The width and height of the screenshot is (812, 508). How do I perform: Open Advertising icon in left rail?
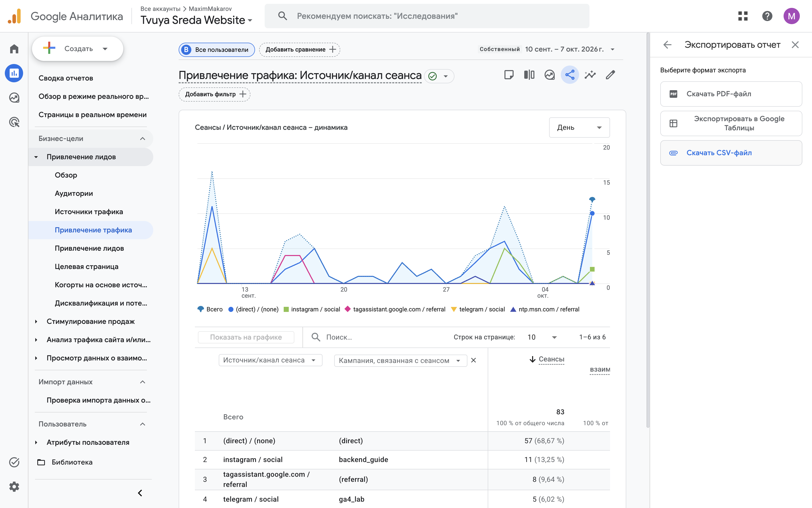tap(14, 122)
